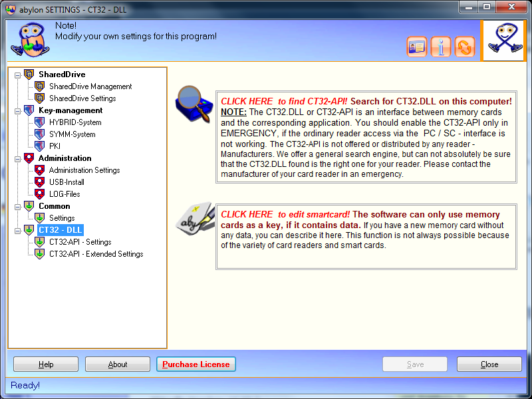Click the Purchase License button
The image size is (532, 399).
(x=196, y=364)
